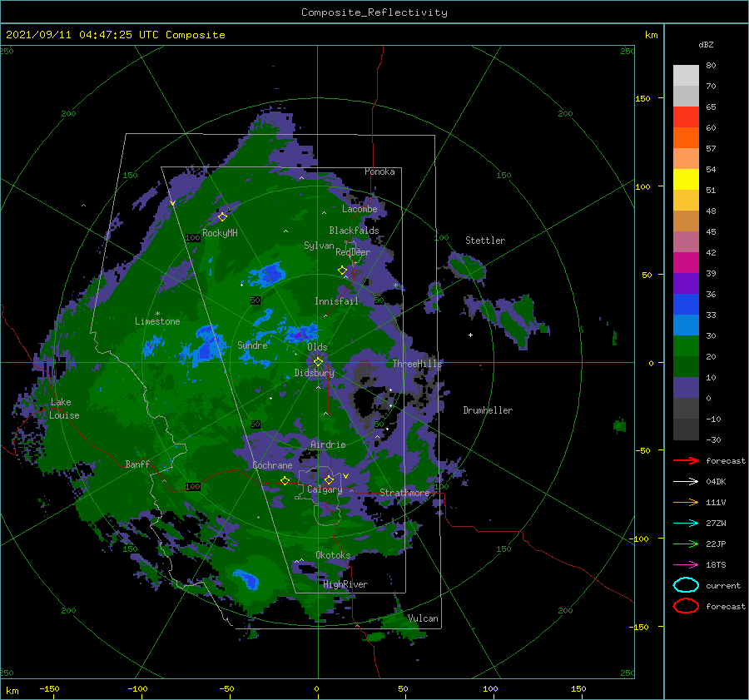Click the Strathmore town label
This screenshot has height=700, width=749.
pos(404,493)
